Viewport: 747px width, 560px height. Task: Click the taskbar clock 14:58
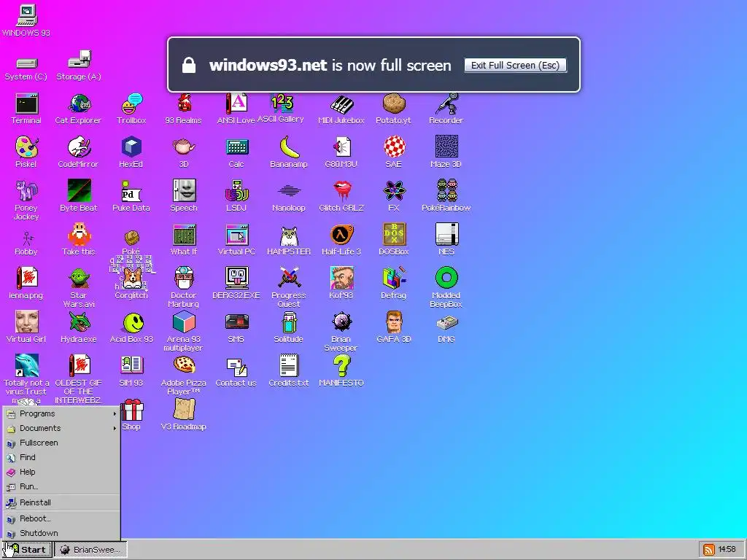click(727, 550)
